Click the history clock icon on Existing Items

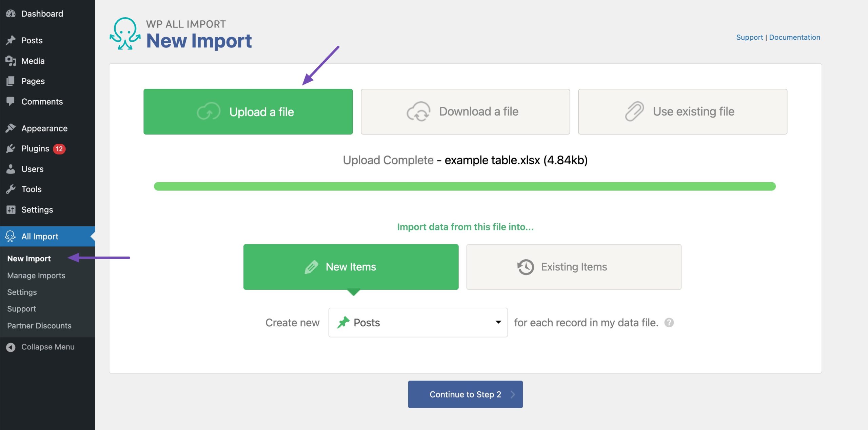526,267
